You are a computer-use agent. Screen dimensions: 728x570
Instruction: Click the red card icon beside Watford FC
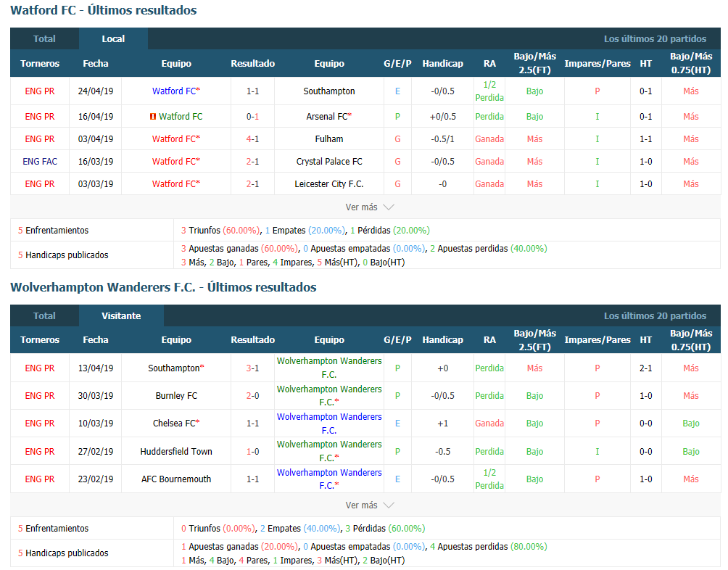pyautogui.click(x=152, y=117)
